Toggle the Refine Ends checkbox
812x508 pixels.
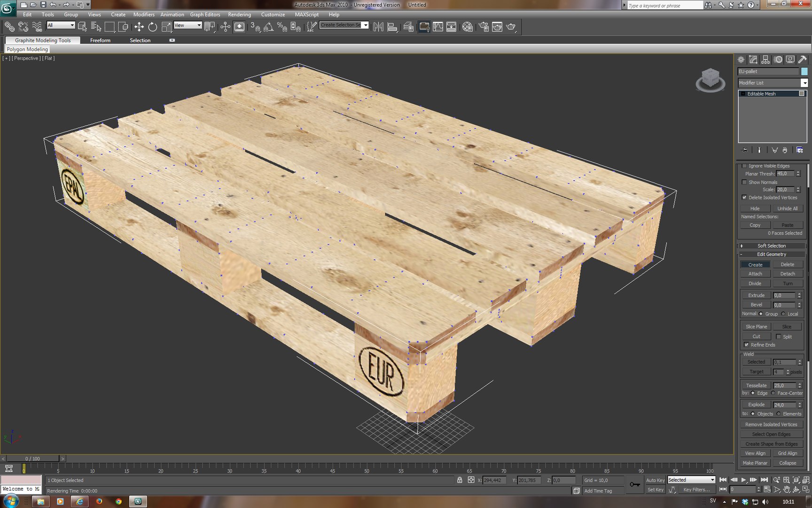746,345
